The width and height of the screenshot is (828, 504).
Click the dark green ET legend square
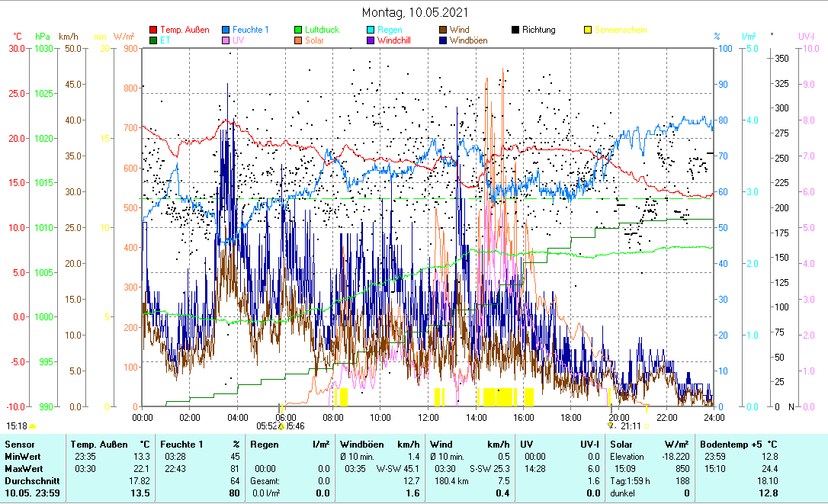(x=153, y=40)
